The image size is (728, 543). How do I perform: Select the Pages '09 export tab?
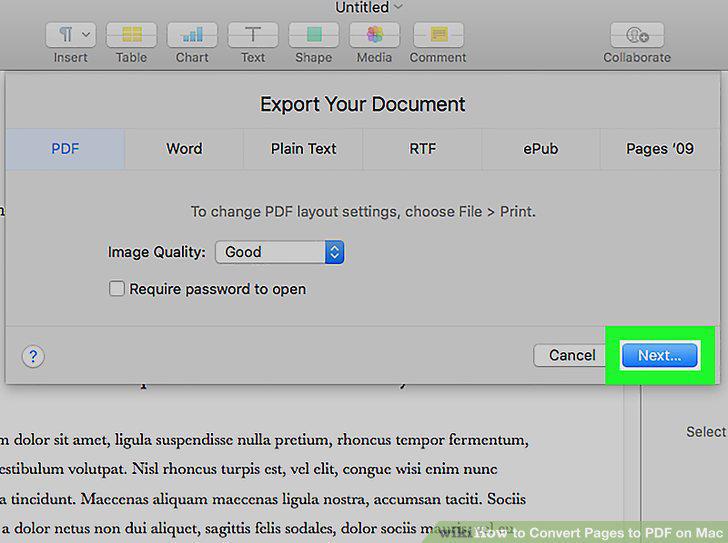[660, 149]
